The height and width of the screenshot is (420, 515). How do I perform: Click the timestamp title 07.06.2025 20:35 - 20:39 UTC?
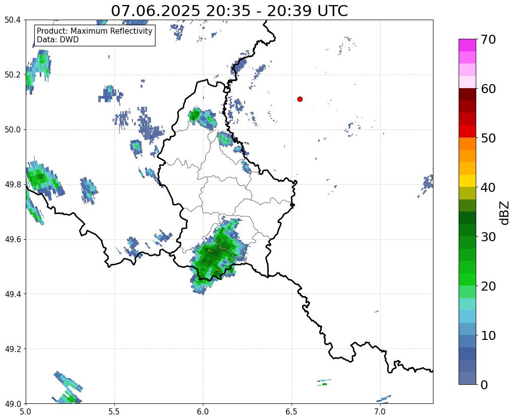(229, 11)
